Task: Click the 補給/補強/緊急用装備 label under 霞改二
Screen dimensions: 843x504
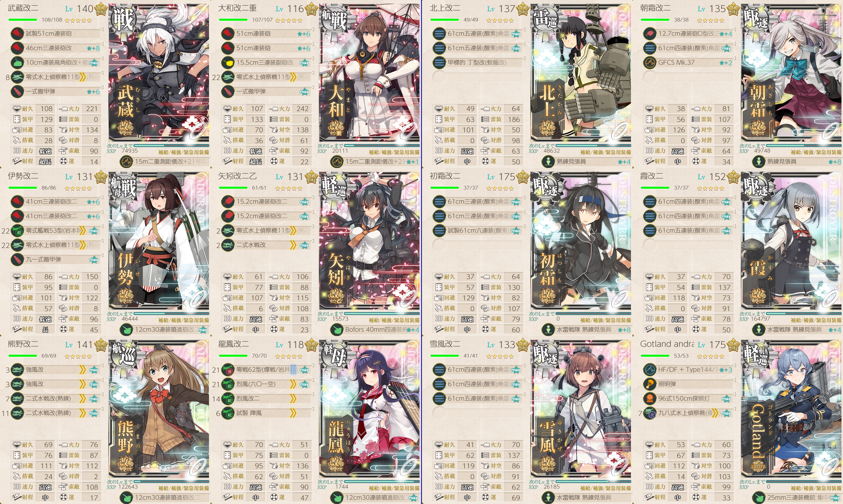Action: pyautogui.click(x=816, y=320)
